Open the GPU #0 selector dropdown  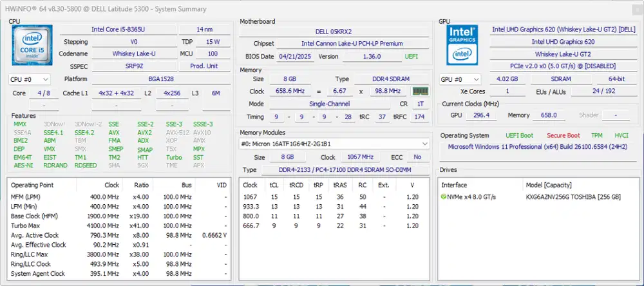(x=461, y=79)
